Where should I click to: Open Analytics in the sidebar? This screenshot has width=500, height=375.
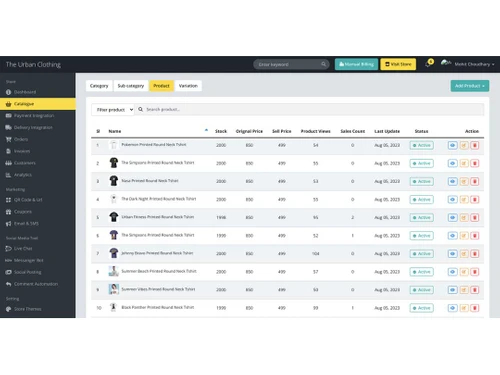[x=19, y=175]
